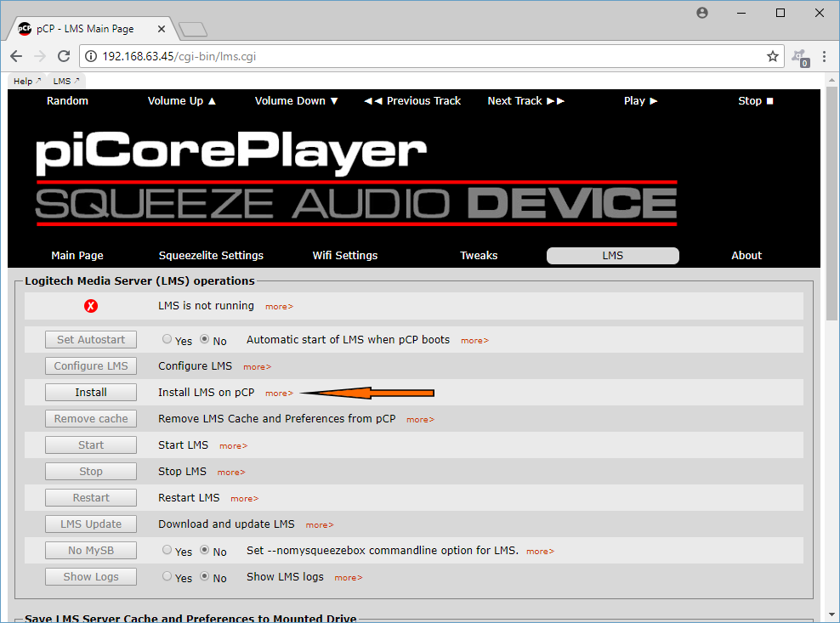
Task: Click the Stop button in LMS operations
Action: pyautogui.click(x=90, y=471)
